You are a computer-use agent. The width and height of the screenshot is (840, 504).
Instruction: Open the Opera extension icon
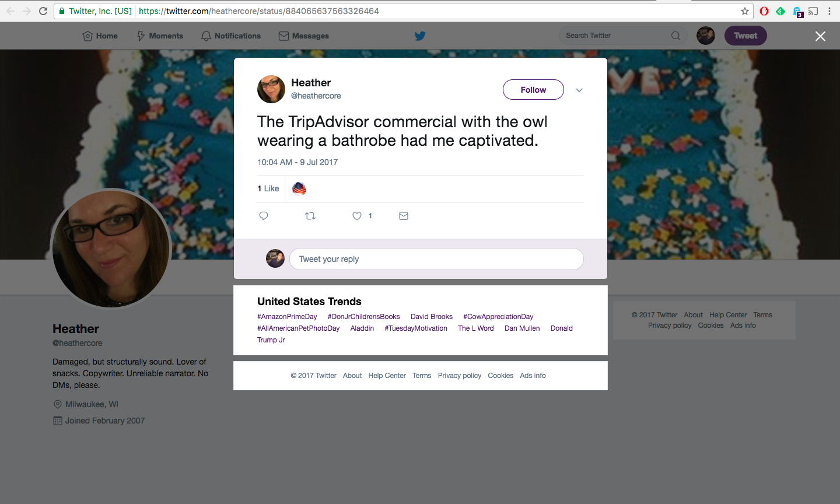(764, 11)
